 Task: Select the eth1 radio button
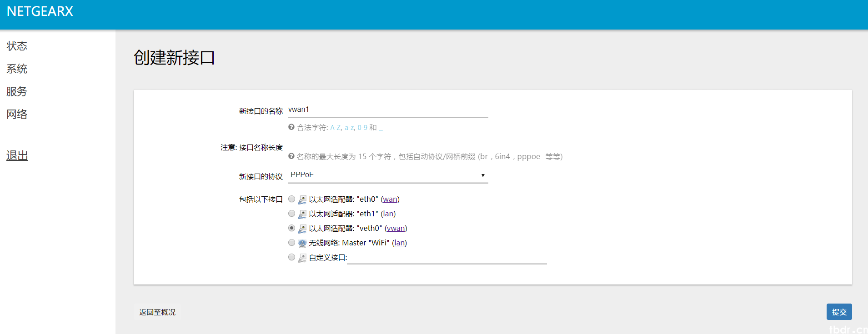[292, 214]
